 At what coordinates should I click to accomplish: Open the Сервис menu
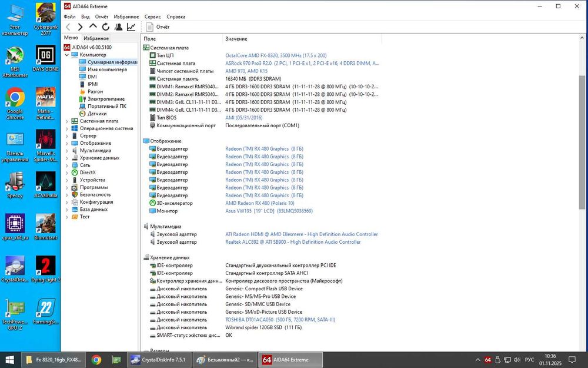pos(152,16)
